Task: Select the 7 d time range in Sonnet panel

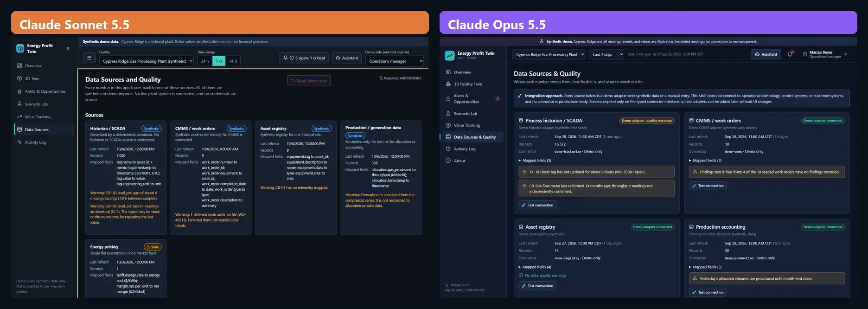Action: click(x=219, y=61)
